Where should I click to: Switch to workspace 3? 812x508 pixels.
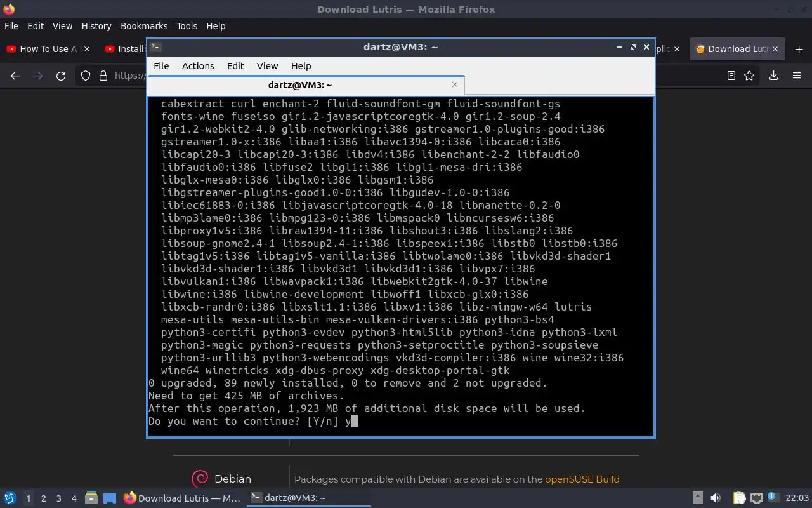click(59, 498)
